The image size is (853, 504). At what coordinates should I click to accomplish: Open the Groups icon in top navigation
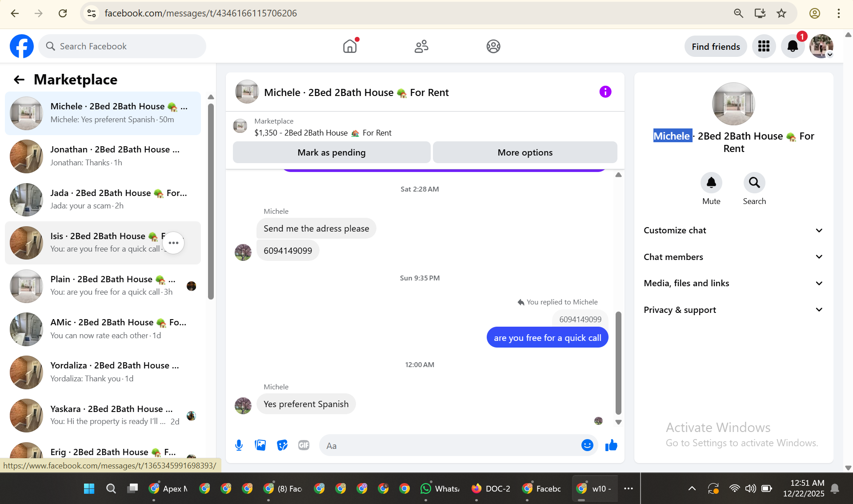coord(493,46)
